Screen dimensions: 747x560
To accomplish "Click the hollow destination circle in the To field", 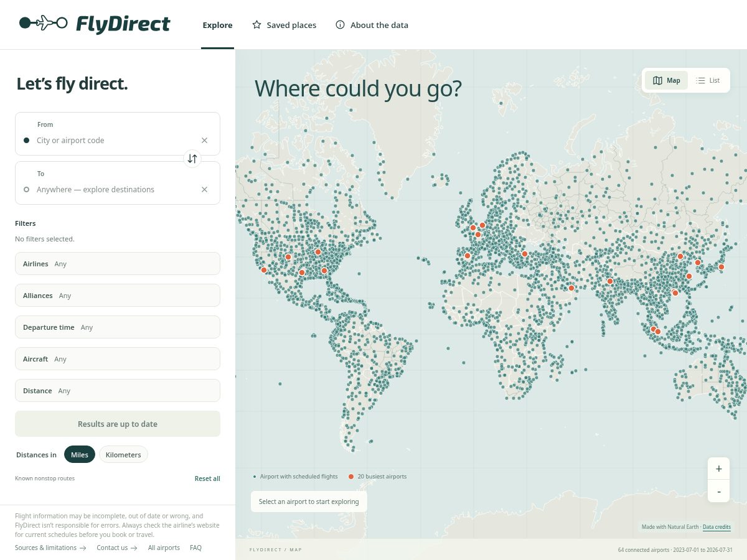I will click(26, 190).
